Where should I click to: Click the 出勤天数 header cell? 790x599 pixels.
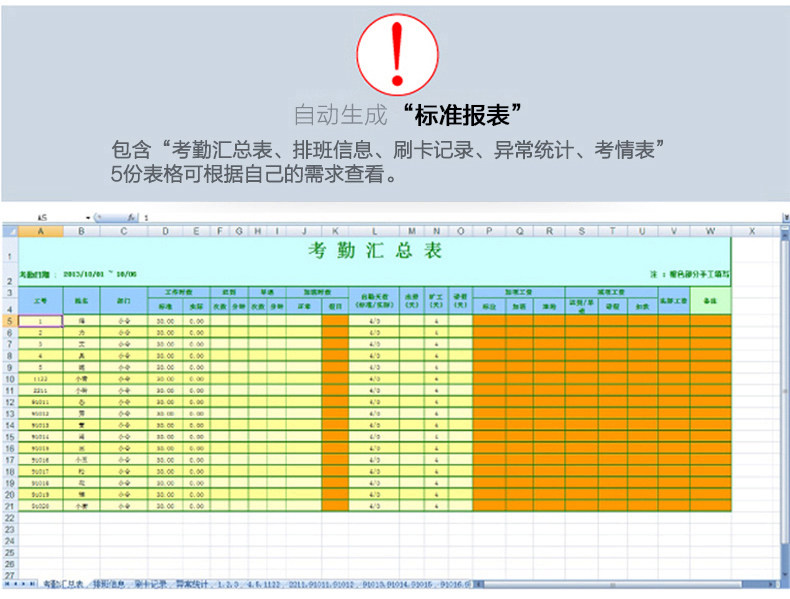coord(374,301)
